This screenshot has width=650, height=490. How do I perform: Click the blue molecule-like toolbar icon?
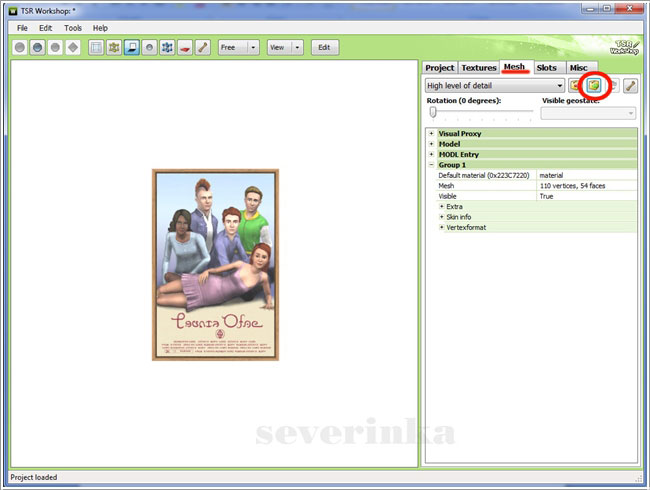tap(167, 47)
